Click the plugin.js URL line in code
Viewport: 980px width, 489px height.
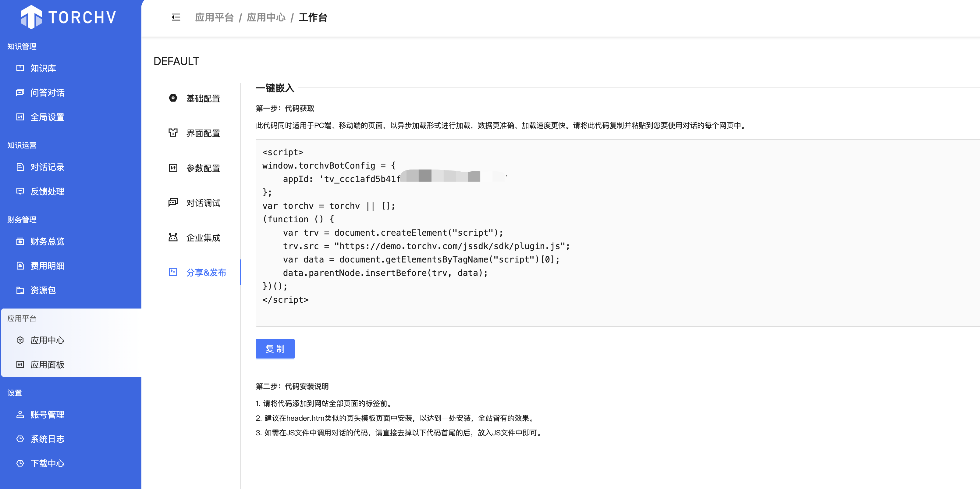(x=426, y=246)
